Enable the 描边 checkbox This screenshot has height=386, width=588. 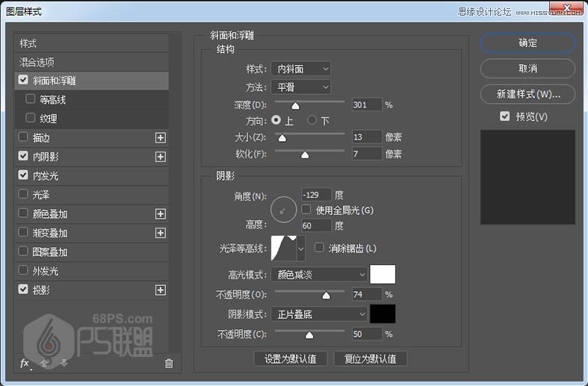pos(23,137)
